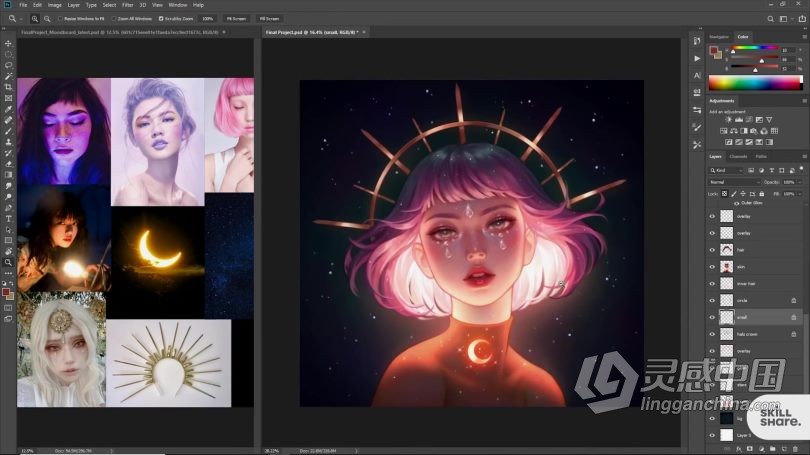Select the Magic Wand tool
The image size is (810, 455).
[x=8, y=76]
